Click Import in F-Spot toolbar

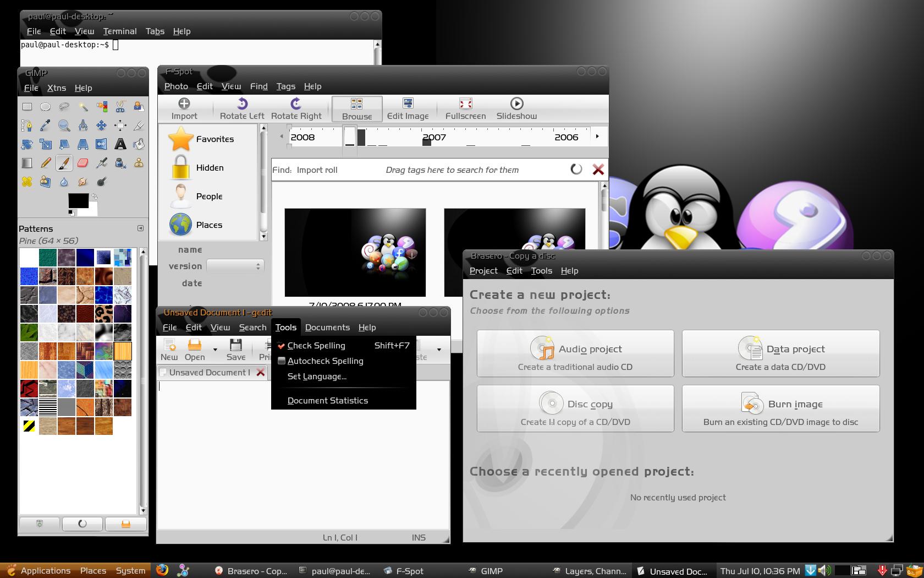184,108
